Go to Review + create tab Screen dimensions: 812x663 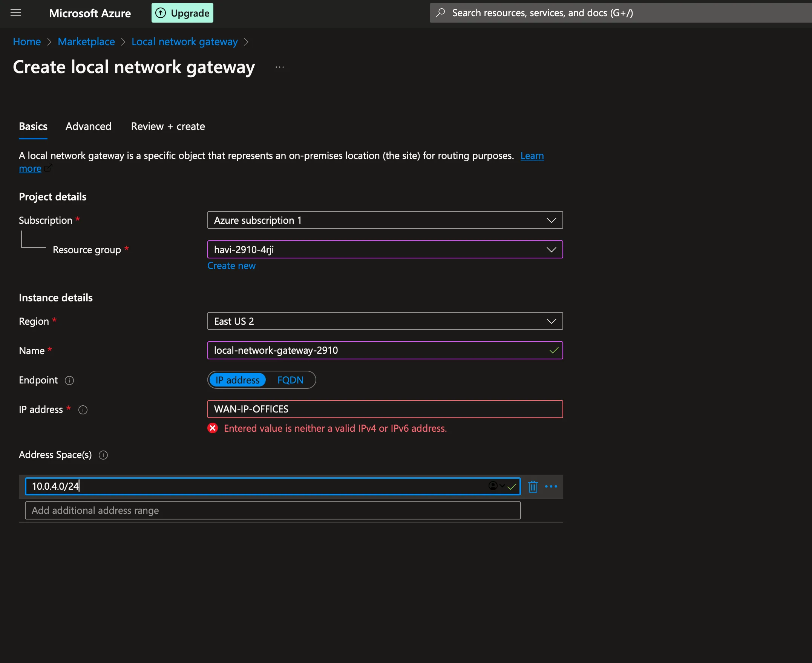(168, 127)
